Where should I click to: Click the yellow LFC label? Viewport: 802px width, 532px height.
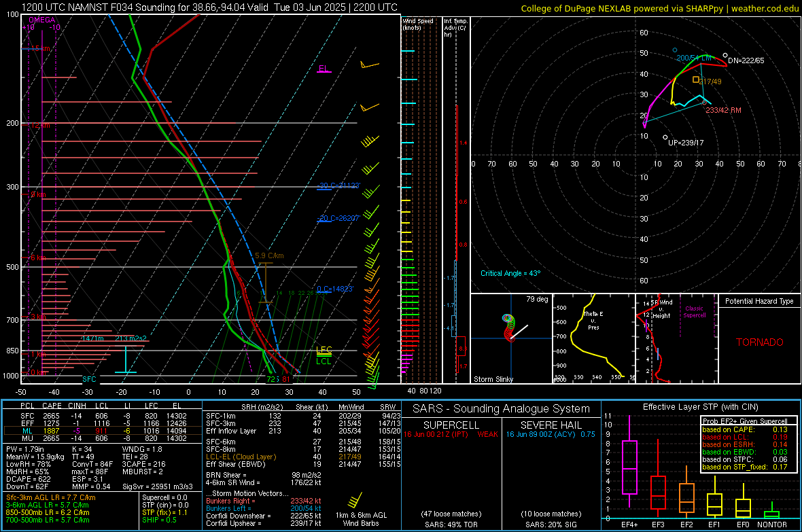coord(324,350)
